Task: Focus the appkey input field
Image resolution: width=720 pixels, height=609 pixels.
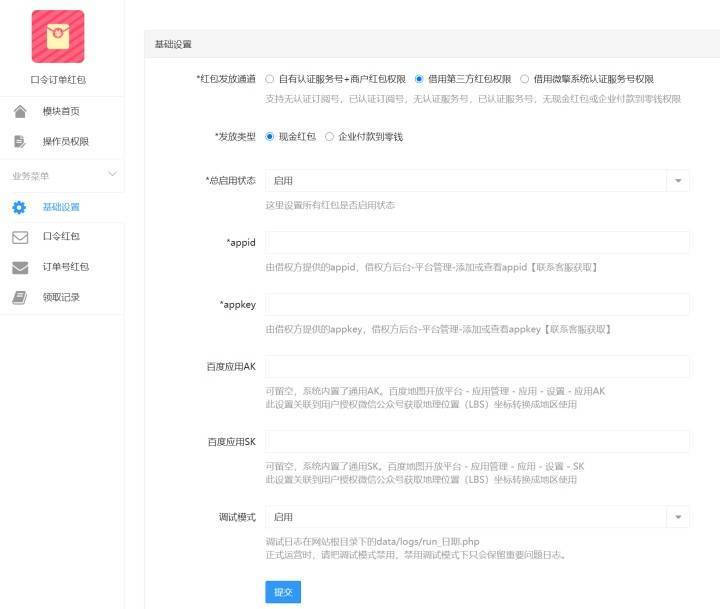Action: click(477, 304)
